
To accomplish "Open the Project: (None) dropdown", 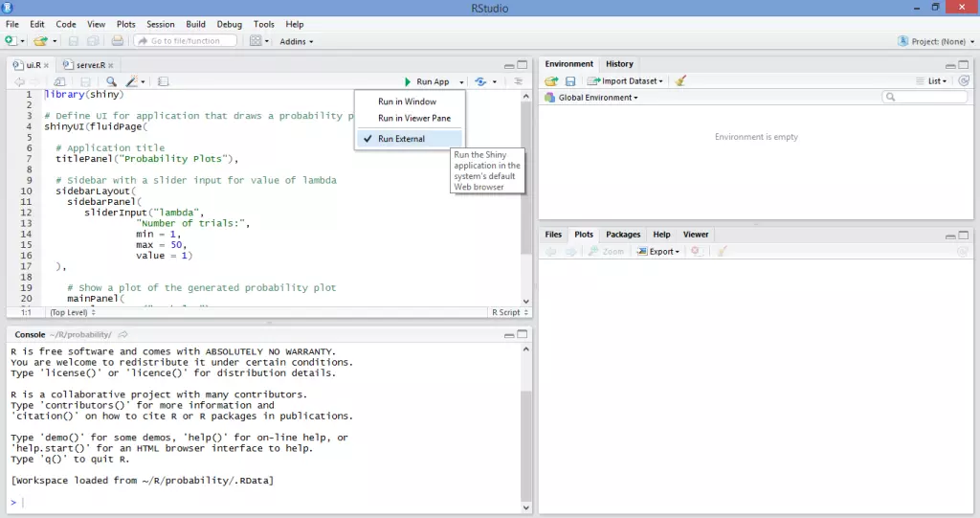I will click(936, 41).
